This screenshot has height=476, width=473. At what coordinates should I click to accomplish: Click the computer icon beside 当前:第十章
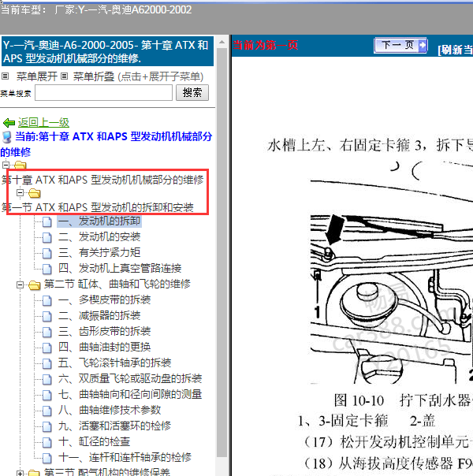point(6,137)
